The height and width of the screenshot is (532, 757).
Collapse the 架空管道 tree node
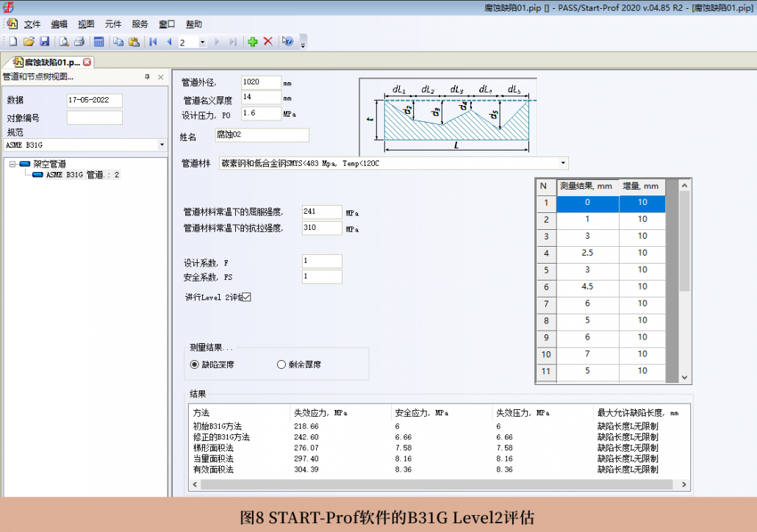(12, 164)
